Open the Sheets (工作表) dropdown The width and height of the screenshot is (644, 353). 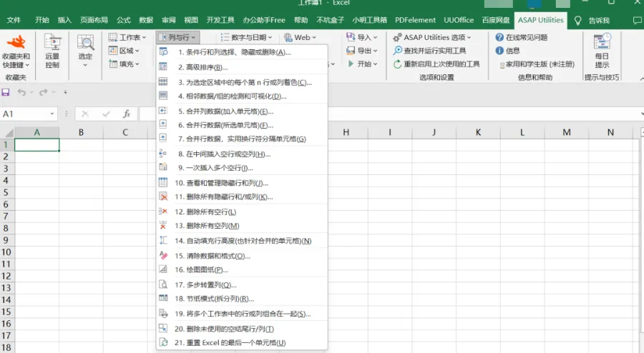tap(127, 37)
